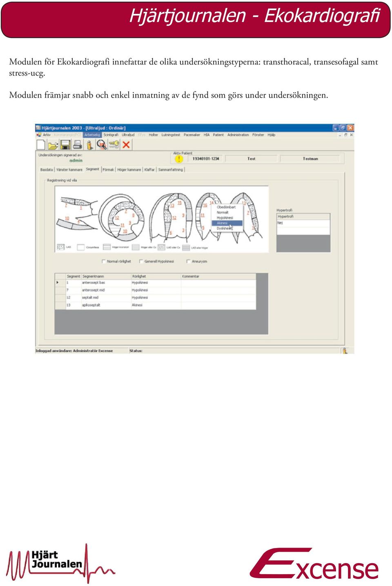Switch to the Klaffar tab
Screen dimensions: 392x586
tap(149, 169)
